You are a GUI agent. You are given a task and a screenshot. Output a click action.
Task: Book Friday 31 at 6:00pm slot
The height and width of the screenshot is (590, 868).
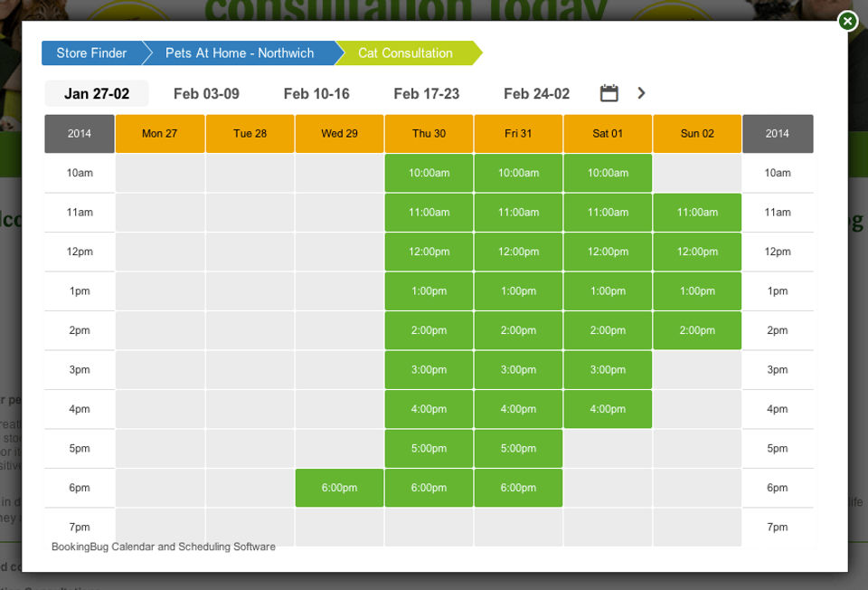coord(519,488)
